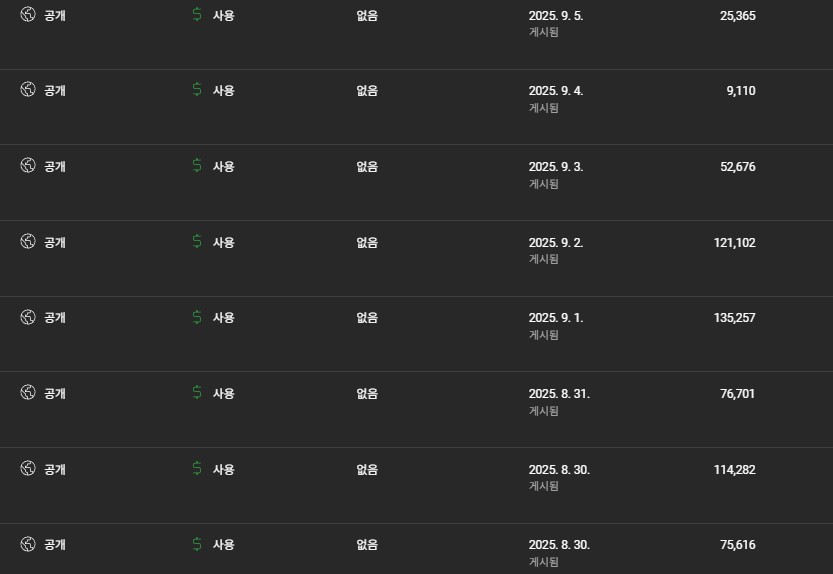Select the dollar icon in the 75,616 views row
833x574 pixels.
pos(197,545)
